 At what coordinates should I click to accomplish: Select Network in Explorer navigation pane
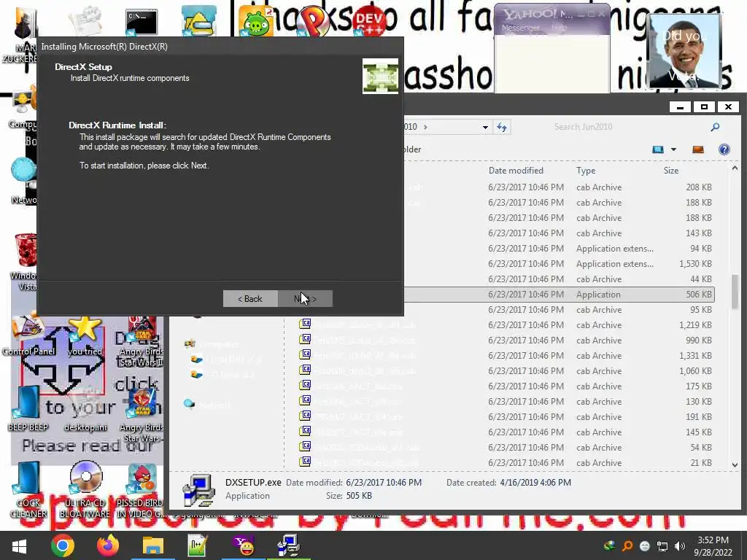click(x=208, y=405)
